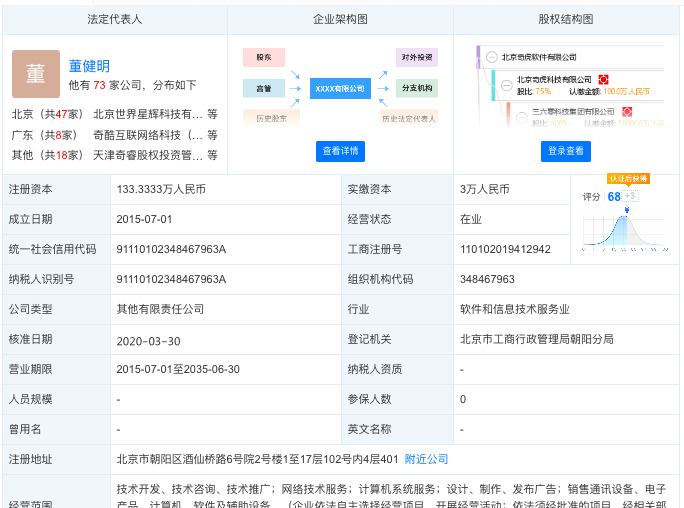Select the 高管 box in diagram
Image resolution: width=684 pixels, height=508 pixels.
click(x=263, y=88)
